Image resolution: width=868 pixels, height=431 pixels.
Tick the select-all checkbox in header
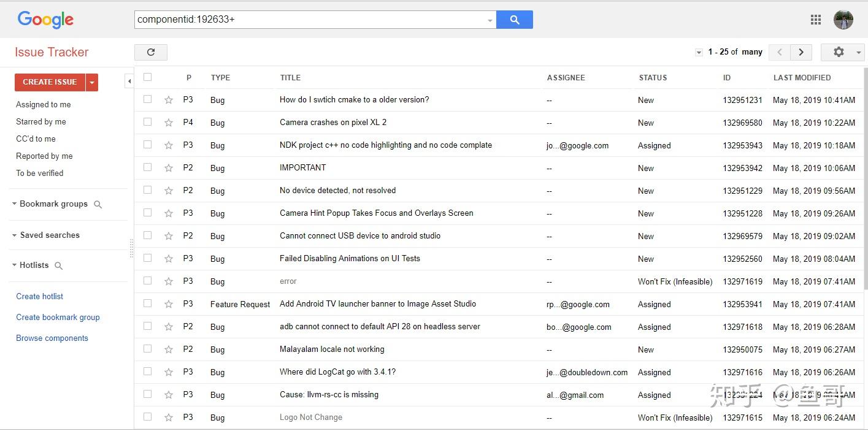(147, 77)
